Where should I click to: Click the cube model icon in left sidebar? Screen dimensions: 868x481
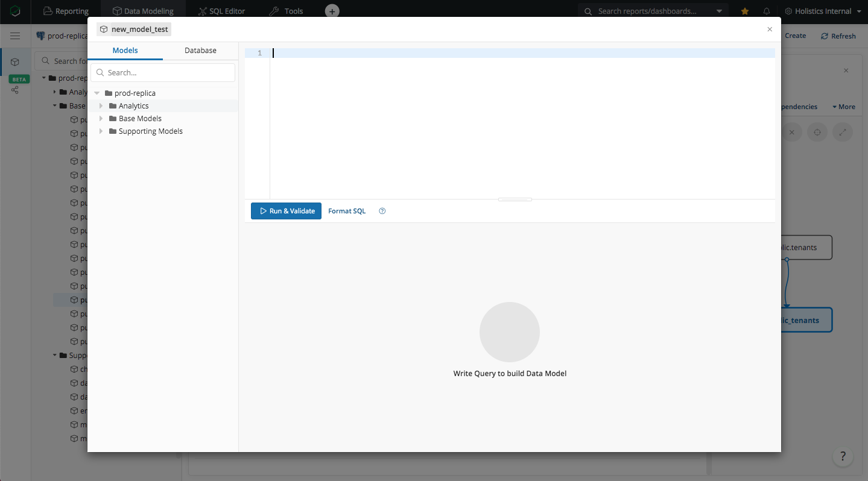coord(15,62)
